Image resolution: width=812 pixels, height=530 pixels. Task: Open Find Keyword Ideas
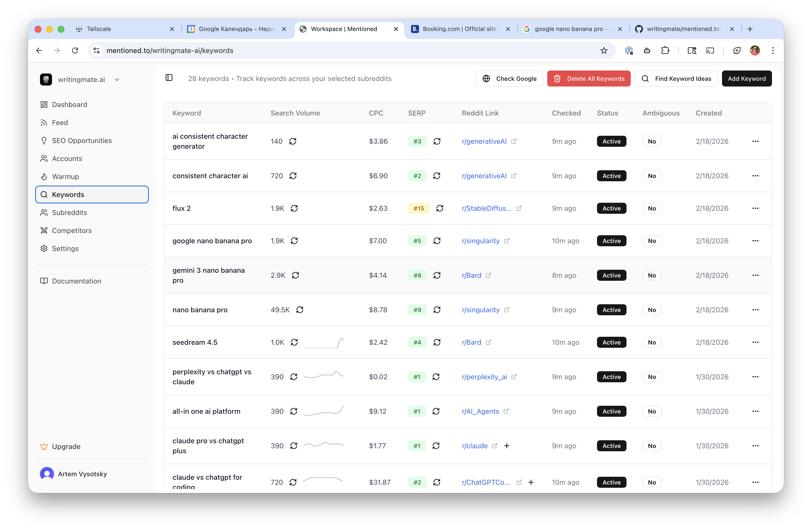[x=676, y=78]
